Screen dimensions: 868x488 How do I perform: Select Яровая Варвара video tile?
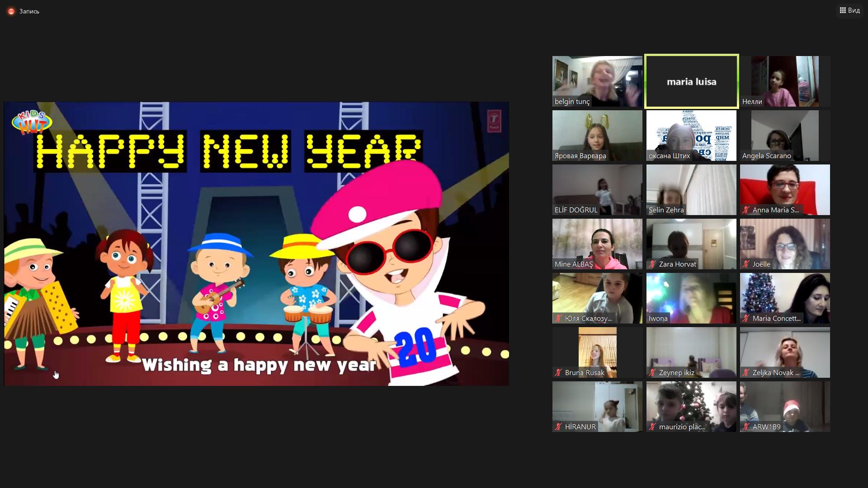coord(597,136)
